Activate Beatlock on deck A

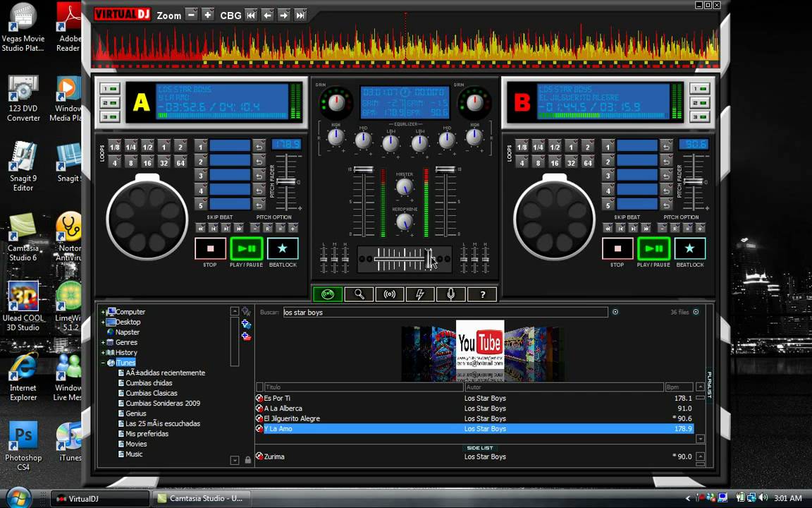(283, 249)
